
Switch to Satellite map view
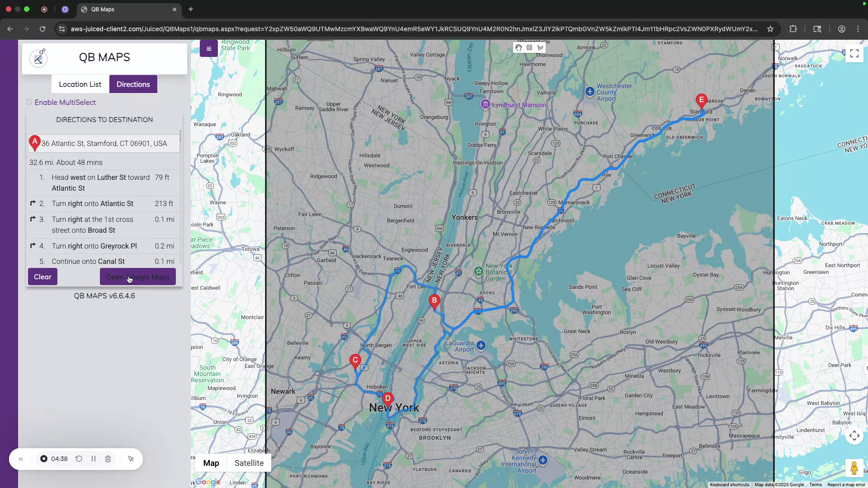[x=249, y=463]
